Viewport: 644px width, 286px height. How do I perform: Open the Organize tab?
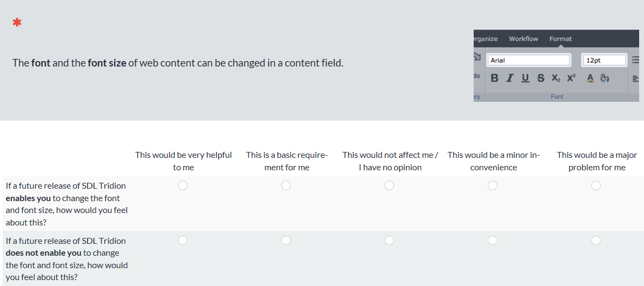click(x=486, y=38)
